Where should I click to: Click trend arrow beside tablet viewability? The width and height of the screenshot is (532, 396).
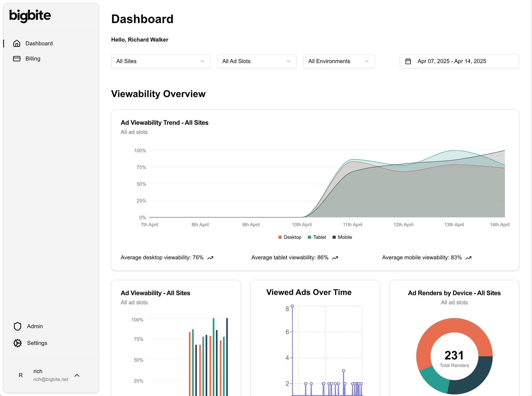335,258
